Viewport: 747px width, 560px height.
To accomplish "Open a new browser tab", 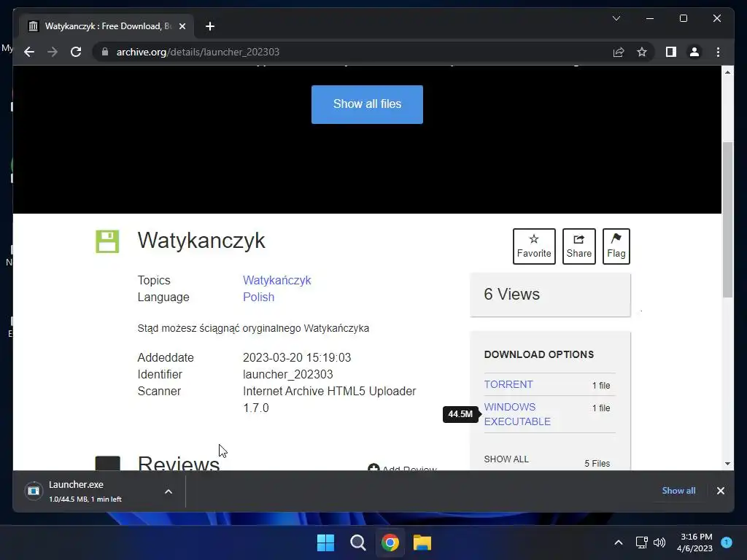I will [209, 26].
